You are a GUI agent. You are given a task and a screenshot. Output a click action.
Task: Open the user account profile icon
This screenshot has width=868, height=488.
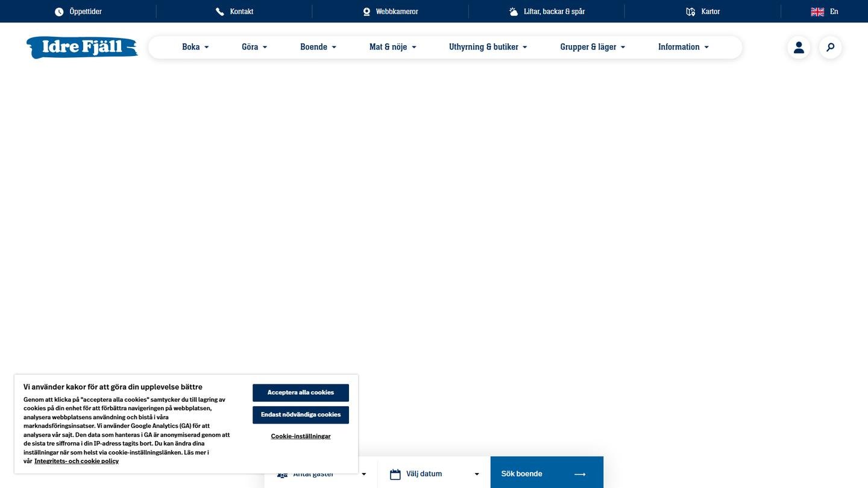[799, 47]
